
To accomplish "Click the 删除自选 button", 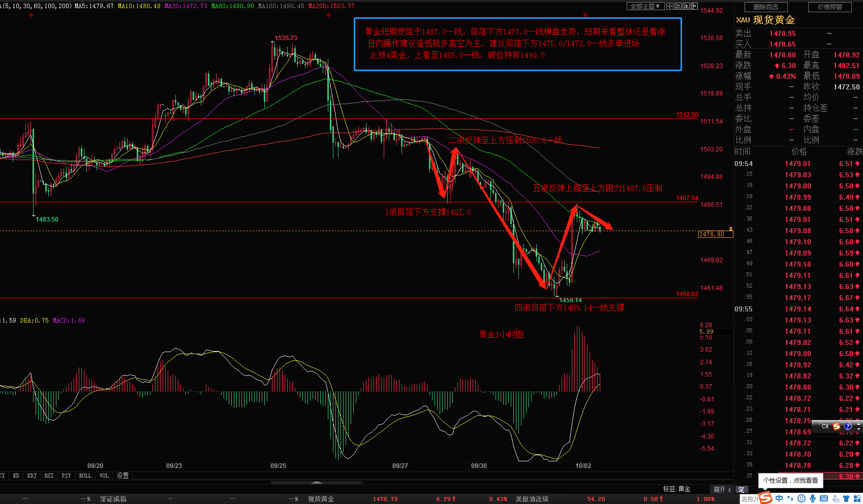I will click(766, 7).
